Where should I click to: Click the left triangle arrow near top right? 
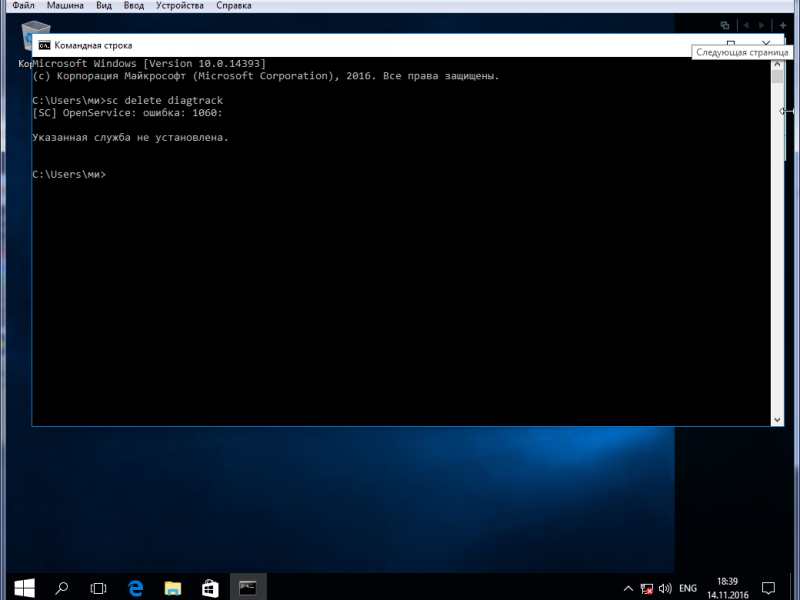coord(746,25)
